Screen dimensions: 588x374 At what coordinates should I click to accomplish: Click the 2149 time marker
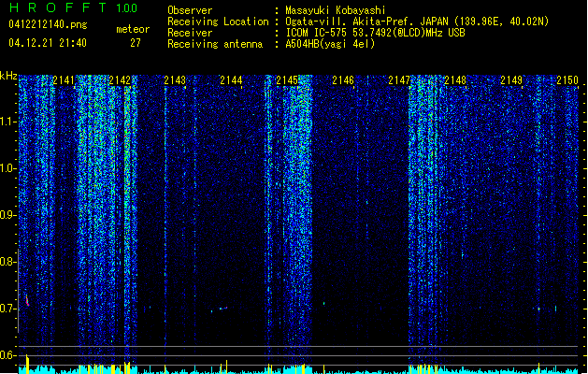click(x=511, y=80)
